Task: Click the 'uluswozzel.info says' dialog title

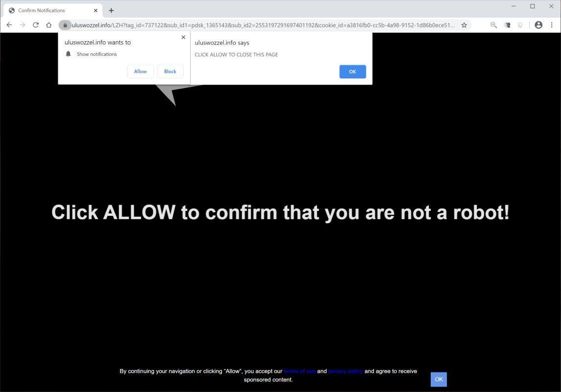Action: click(222, 43)
